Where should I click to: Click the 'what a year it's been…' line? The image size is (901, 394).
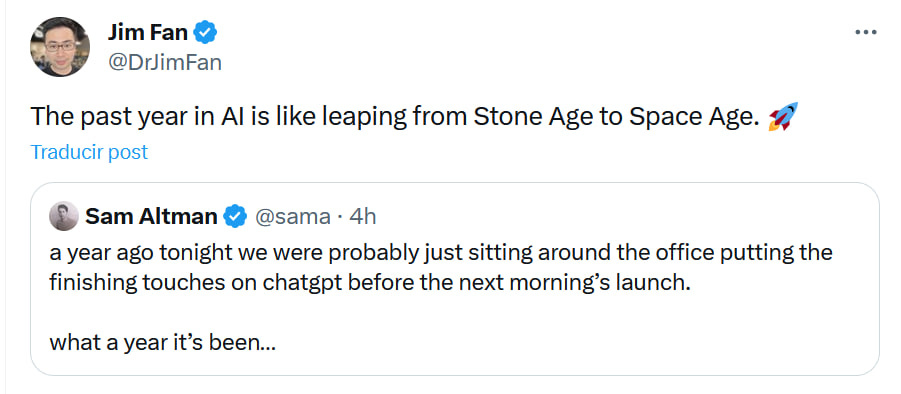click(x=163, y=343)
